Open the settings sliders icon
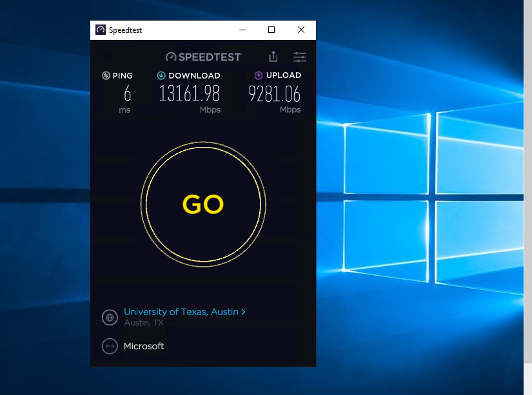 (x=300, y=57)
